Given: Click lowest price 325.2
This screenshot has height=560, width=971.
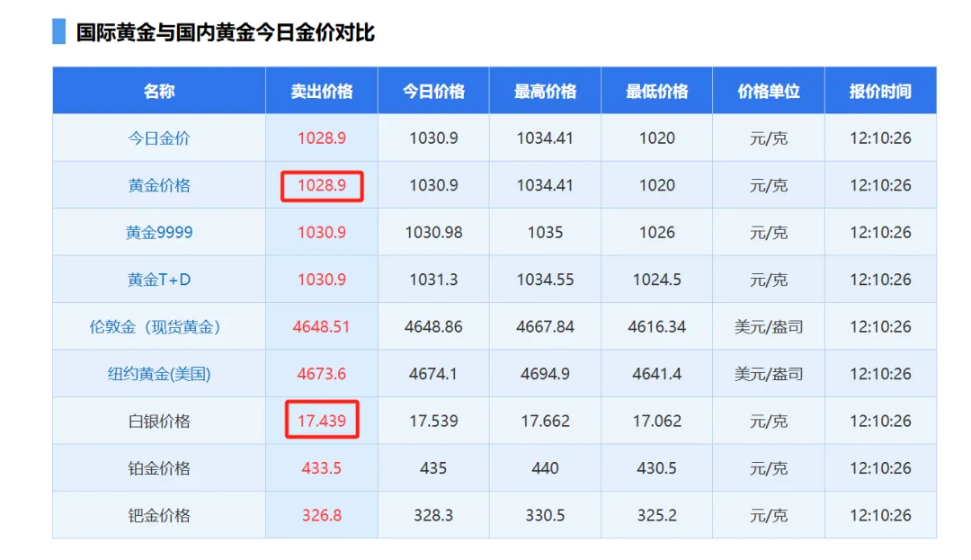Looking at the screenshot, I should click(657, 515).
